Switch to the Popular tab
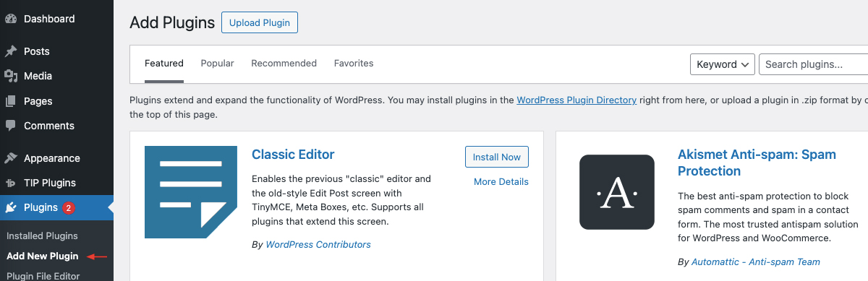The height and width of the screenshot is (281, 868). pos(218,64)
